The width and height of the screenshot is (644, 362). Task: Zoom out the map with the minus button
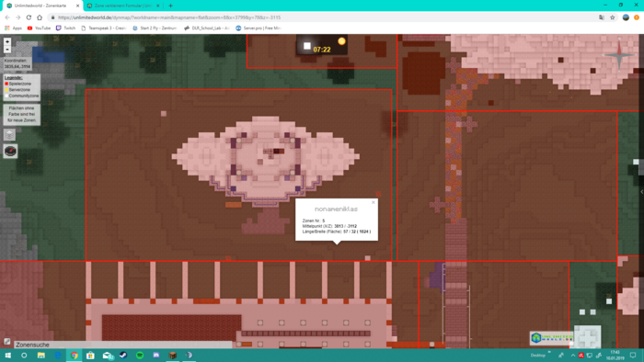click(7, 50)
